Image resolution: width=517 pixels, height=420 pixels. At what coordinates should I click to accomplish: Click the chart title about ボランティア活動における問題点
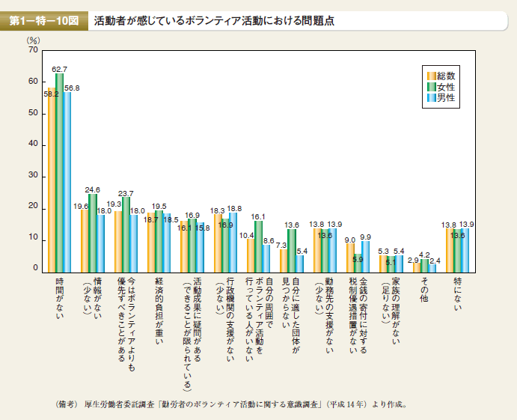[214, 21]
